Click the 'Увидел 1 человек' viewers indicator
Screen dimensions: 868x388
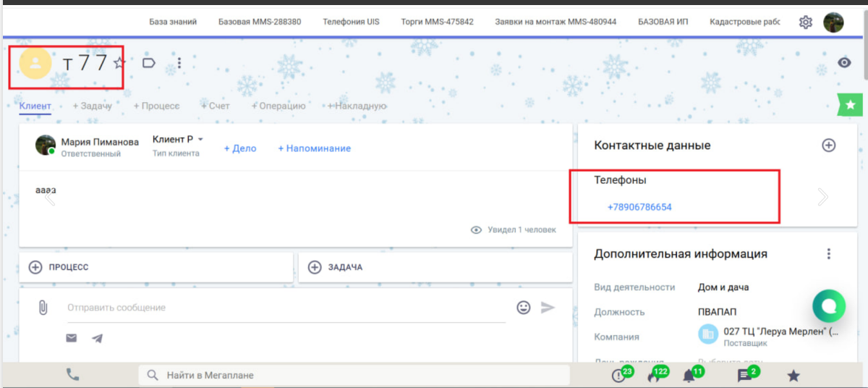(x=514, y=230)
